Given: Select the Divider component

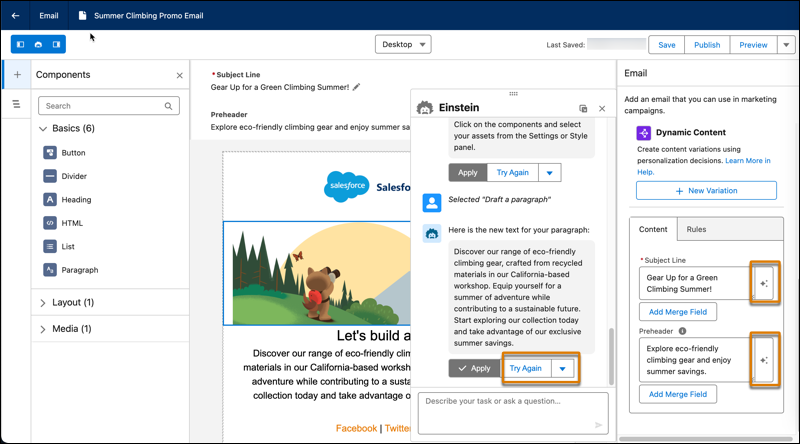Looking at the screenshot, I should point(65,176).
